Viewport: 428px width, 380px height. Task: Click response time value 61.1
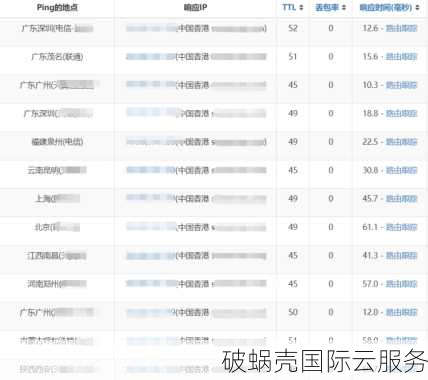tap(370, 227)
